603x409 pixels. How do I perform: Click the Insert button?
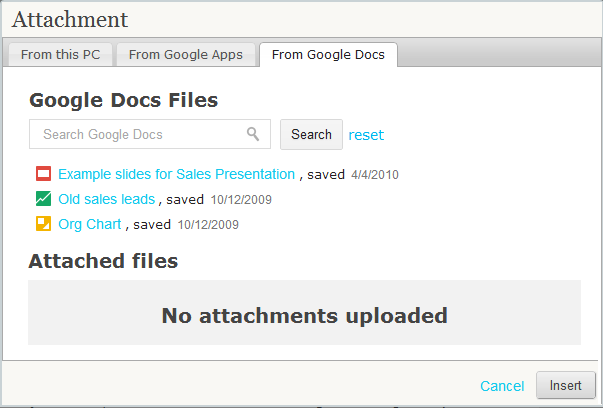[566, 385]
